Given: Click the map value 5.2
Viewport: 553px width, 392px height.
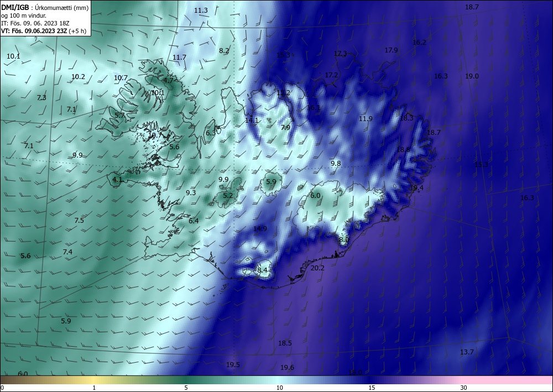Looking at the screenshot, I should pos(228,195).
